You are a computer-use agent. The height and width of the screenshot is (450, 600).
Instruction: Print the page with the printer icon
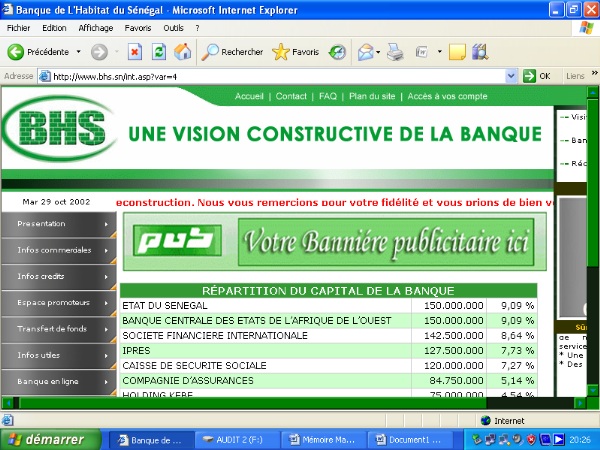click(x=395, y=52)
